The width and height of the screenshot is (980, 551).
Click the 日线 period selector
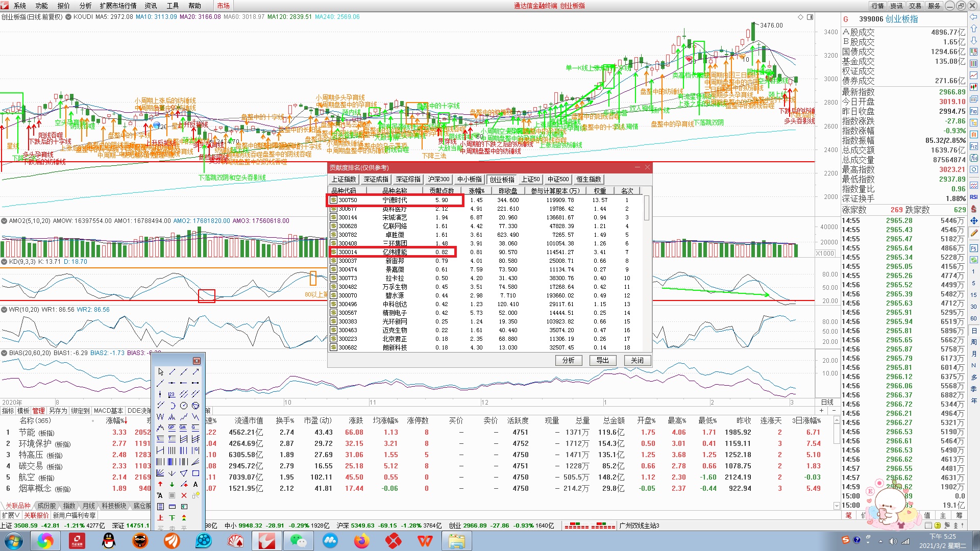tap(827, 402)
